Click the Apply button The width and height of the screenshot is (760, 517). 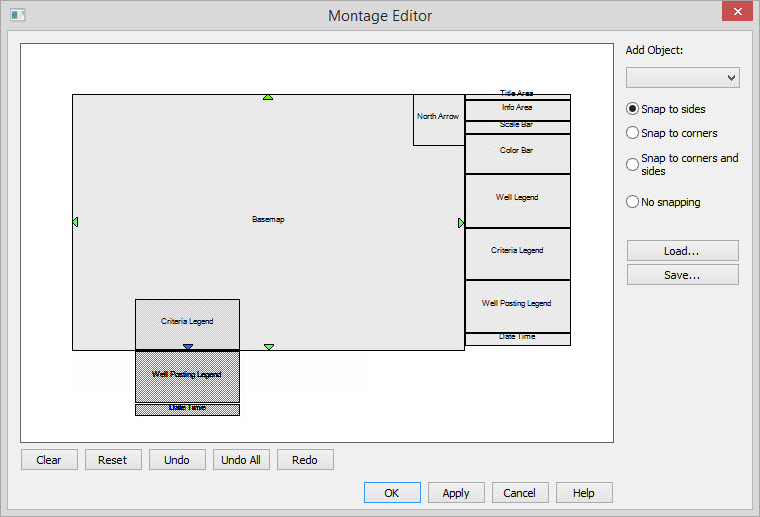[x=456, y=493]
